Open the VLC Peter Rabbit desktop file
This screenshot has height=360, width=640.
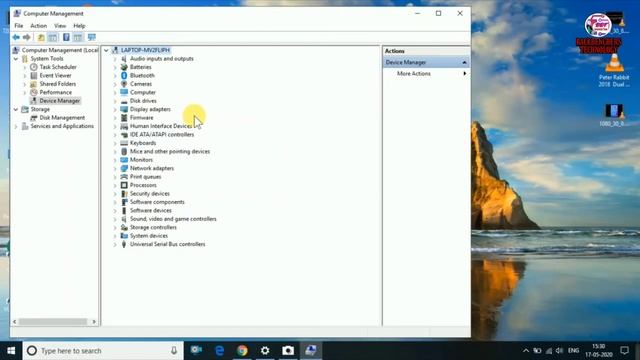(613, 70)
